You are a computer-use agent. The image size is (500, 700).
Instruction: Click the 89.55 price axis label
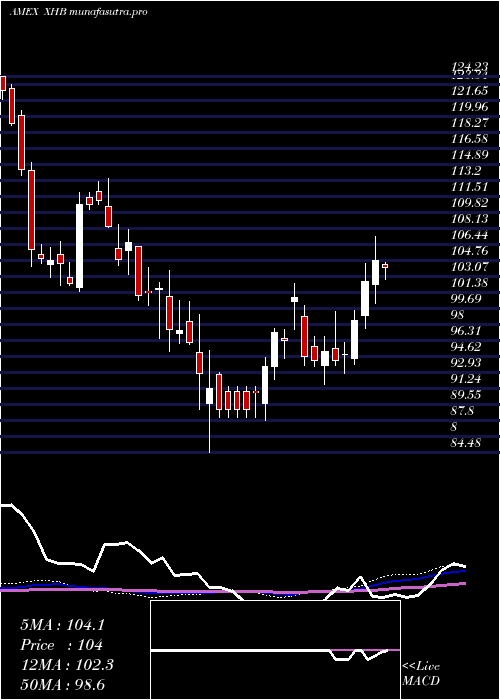pos(467,395)
